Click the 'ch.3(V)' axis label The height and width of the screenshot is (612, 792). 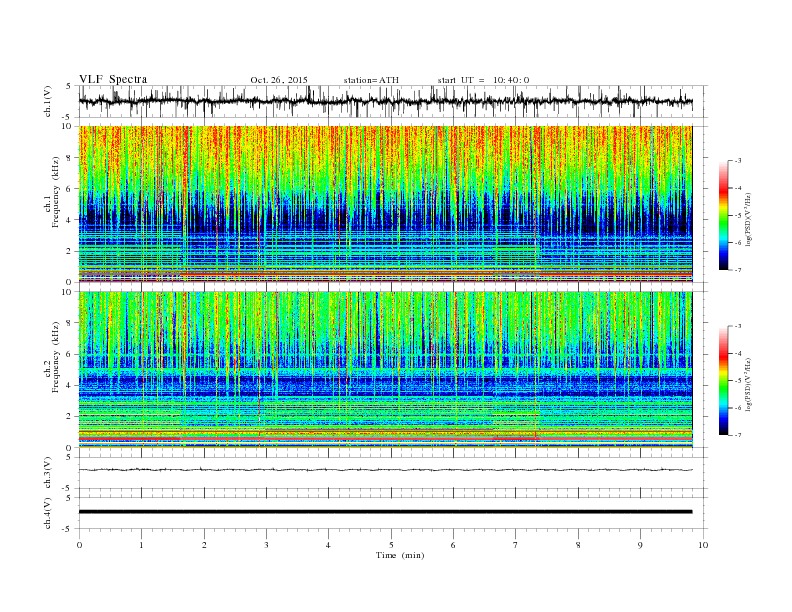(x=48, y=473)
